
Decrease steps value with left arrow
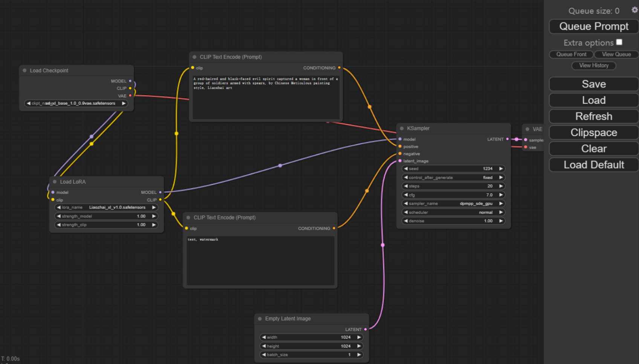(x=406, y=186)
